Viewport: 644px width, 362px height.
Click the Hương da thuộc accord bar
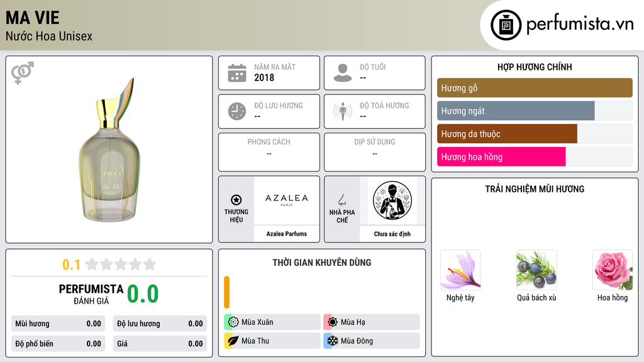[508, 134]
